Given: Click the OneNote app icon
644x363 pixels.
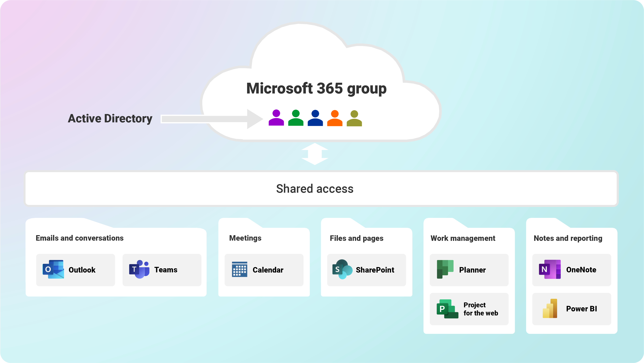Looking at the screenshot, I should pos(550,269).
